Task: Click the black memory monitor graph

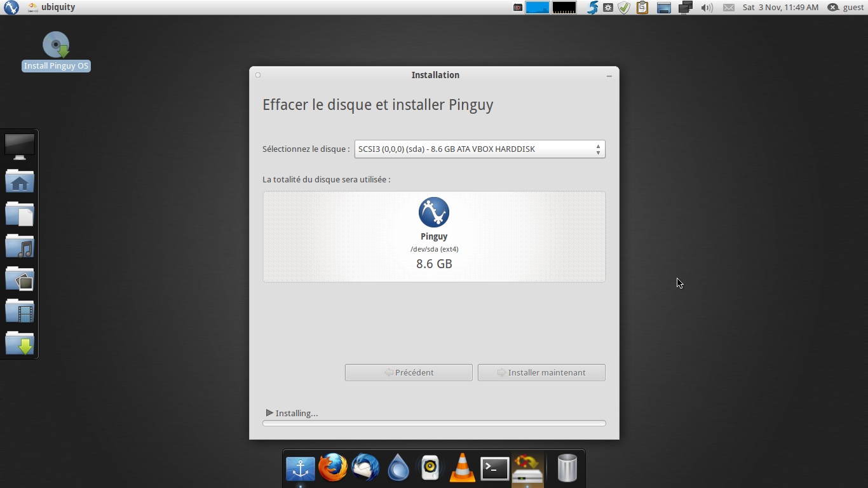Action: coord(564,8)
